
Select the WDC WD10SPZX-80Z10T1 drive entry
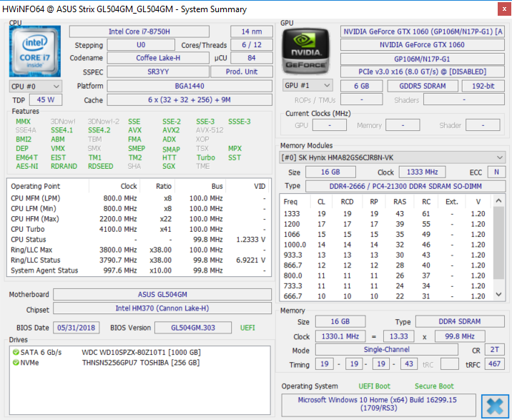pyautogui.click(x=141, y=352)
